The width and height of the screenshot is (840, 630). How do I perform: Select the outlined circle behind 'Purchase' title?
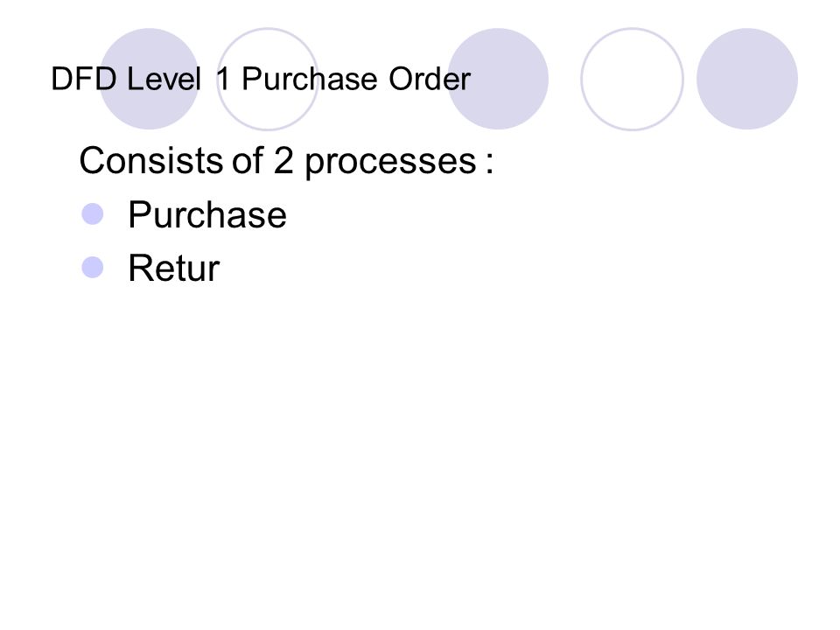(268, 79)
